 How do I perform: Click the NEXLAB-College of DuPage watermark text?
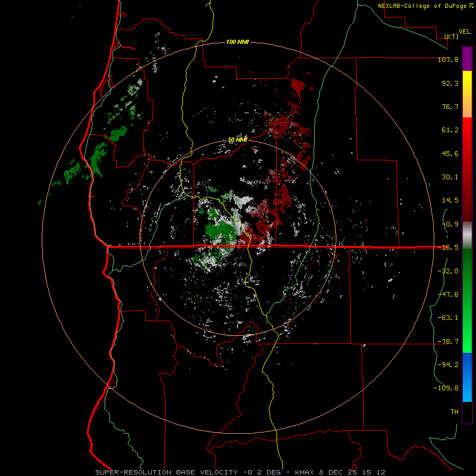coord(425,6)
